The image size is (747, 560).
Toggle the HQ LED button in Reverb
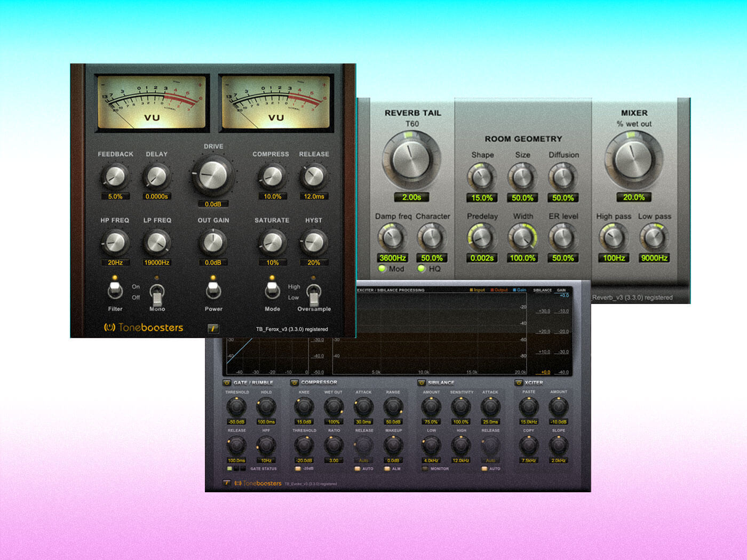pyautogui.click(x=422, y=269)
